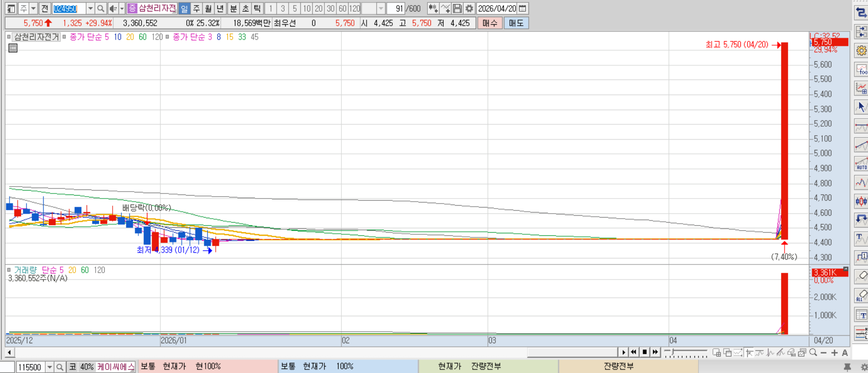Select the 120 interval button in top toolbar
This screenshot has width=868, height=373.
tap(355, 9)
